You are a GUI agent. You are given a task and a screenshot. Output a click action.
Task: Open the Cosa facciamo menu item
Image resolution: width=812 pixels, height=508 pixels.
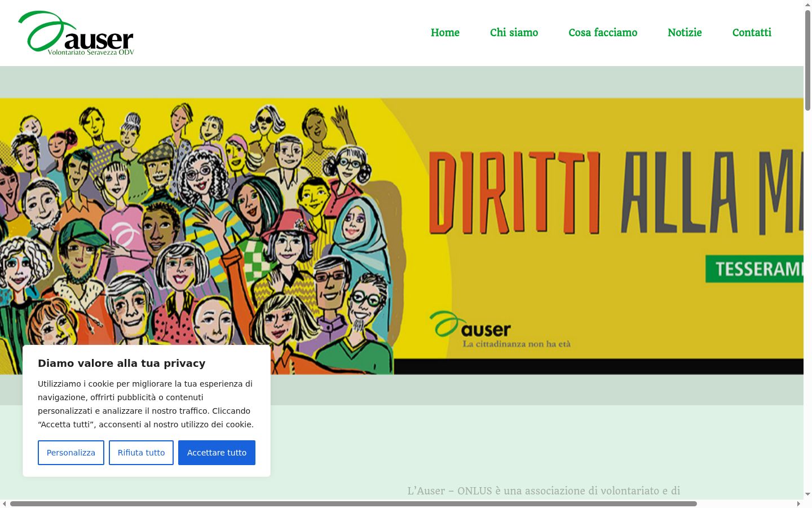(603, 33)
